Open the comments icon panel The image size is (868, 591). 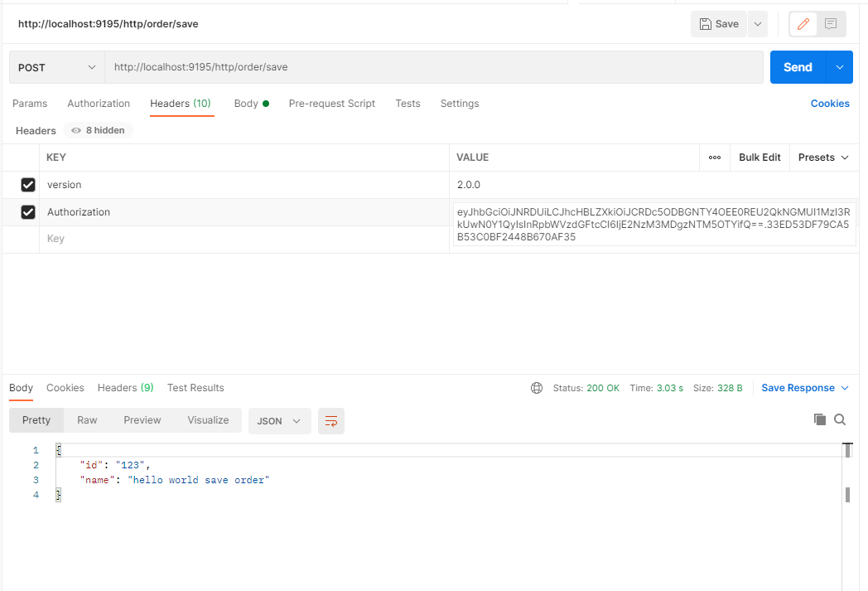pyautogui.click(x=831, y=24)
